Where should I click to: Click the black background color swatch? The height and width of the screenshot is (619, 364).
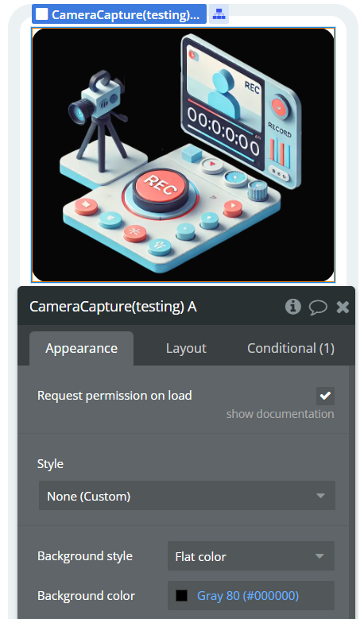tap(181, 595)
